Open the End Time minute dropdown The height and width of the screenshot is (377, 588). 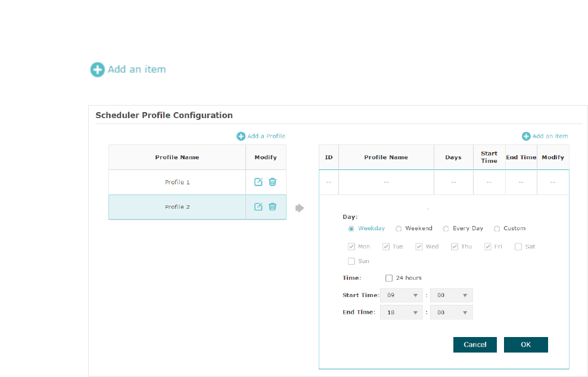(452, 313)
